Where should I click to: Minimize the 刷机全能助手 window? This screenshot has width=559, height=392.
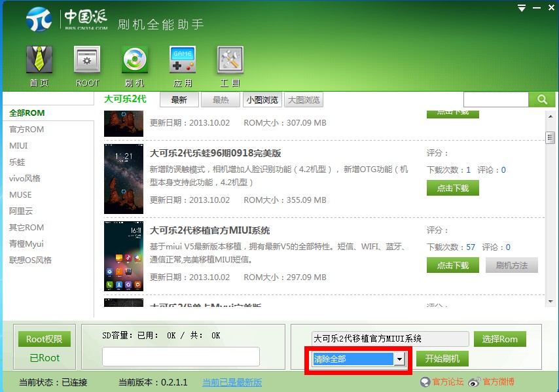537,8
